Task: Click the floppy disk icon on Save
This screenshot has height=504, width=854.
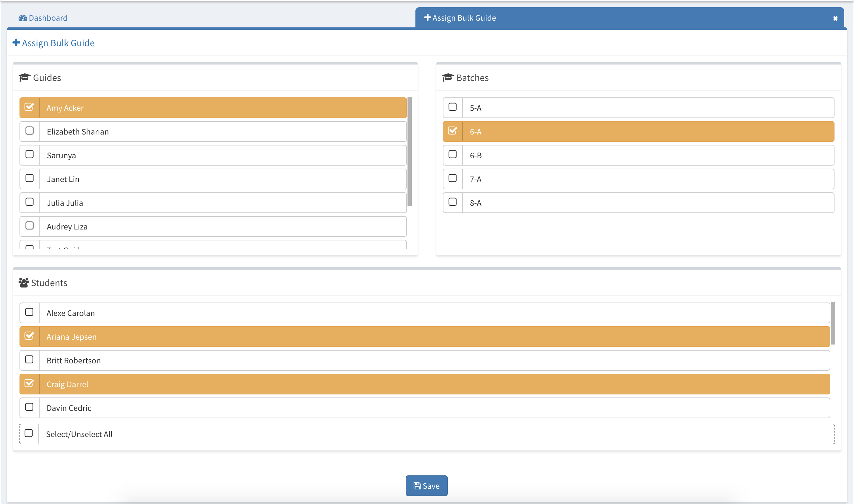Action: pyautogui.click(x=417, y=486)
